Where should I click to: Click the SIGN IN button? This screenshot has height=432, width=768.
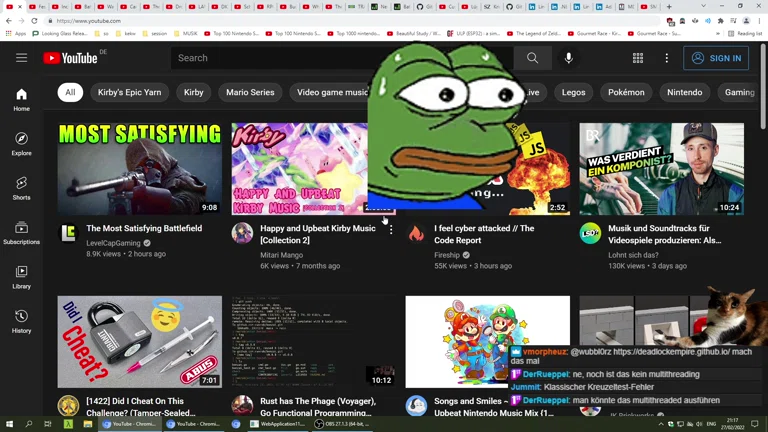tap(716, 58)
